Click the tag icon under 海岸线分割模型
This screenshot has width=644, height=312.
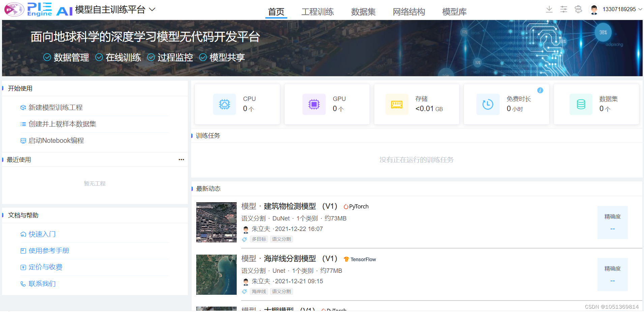tap(244, 292)
